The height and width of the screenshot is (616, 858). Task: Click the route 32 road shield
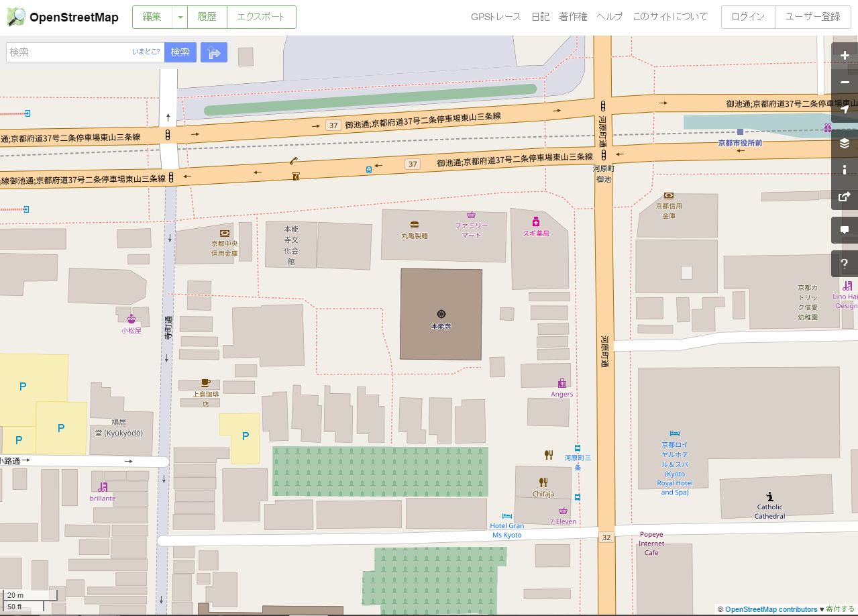pyautogui.click(x=606, y=537)
